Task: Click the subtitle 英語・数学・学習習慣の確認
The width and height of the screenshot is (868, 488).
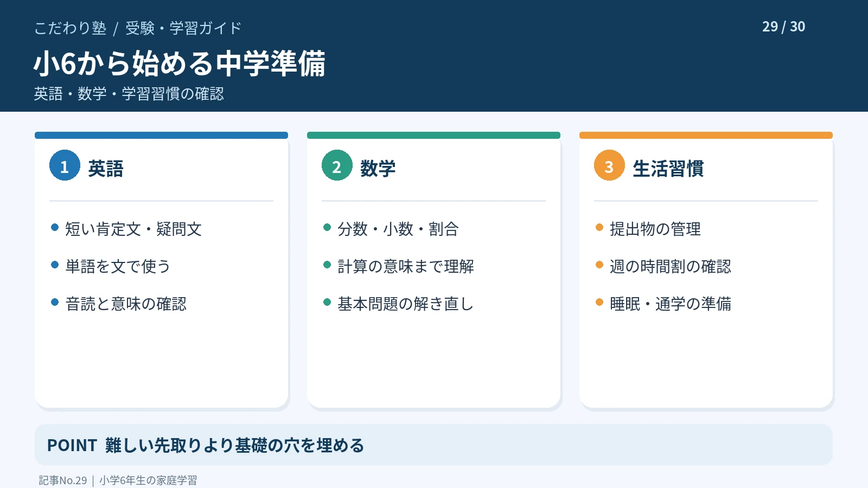Action: [x=129, y=94]
